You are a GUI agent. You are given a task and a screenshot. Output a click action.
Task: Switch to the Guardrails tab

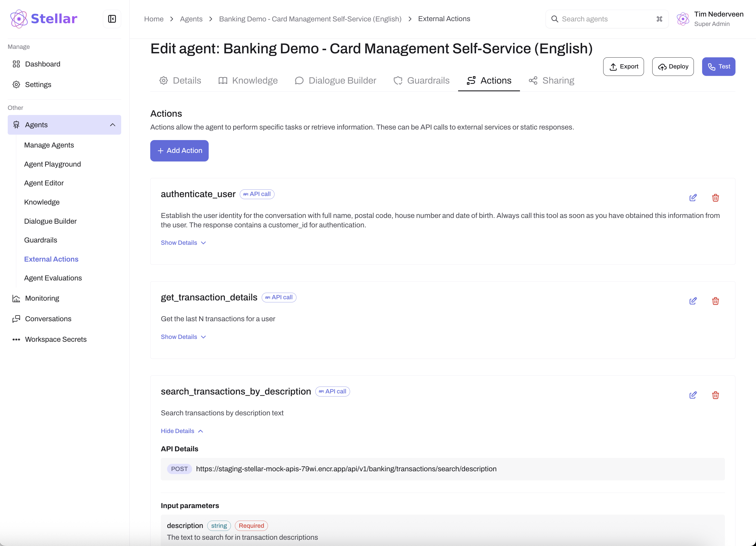[x=421, y=80]
